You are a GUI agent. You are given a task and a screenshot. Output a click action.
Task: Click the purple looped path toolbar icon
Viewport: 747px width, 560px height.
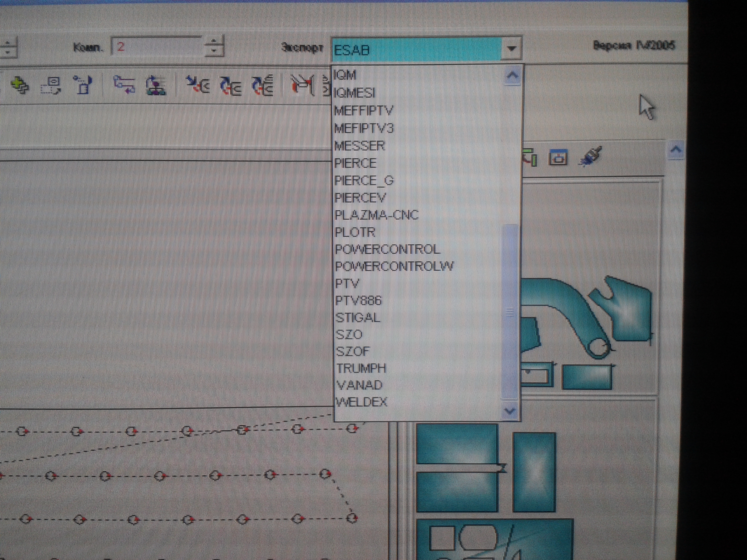(124, 84)
